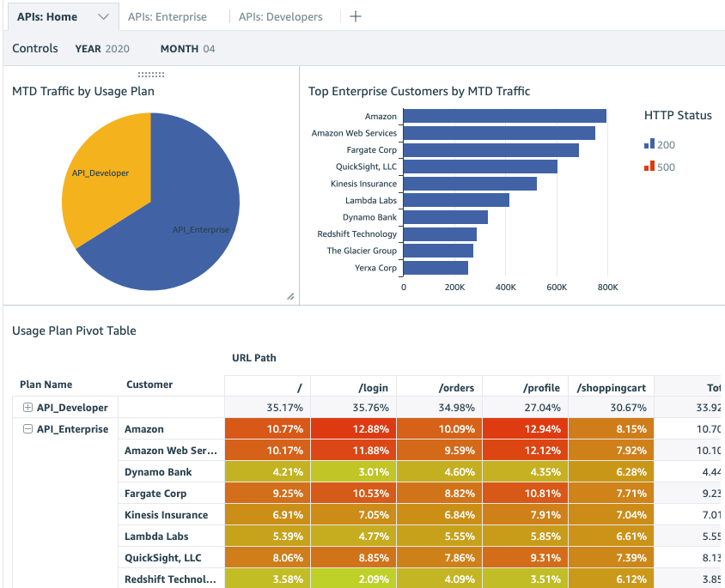This screenshot has width=725, height=588.
Task: Click the dotted drag handle above the pie chart
Action: (149, 76)
